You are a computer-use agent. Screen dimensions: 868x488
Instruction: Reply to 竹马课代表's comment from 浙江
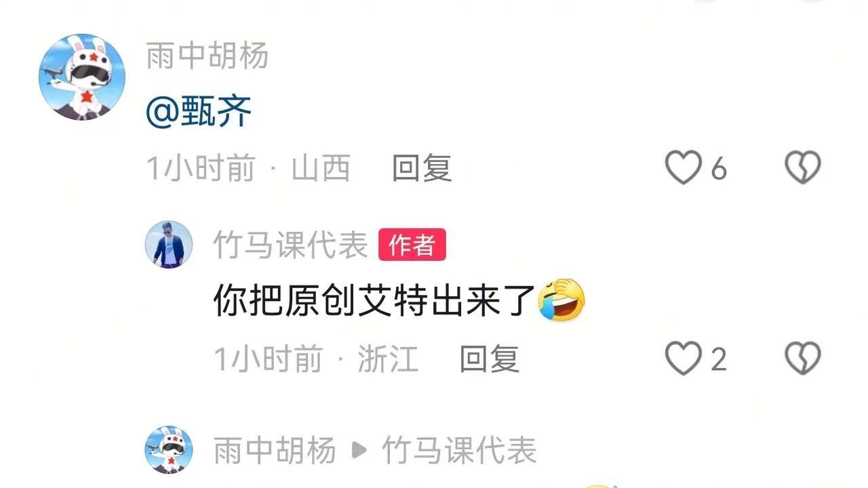[x=490, y=359]
